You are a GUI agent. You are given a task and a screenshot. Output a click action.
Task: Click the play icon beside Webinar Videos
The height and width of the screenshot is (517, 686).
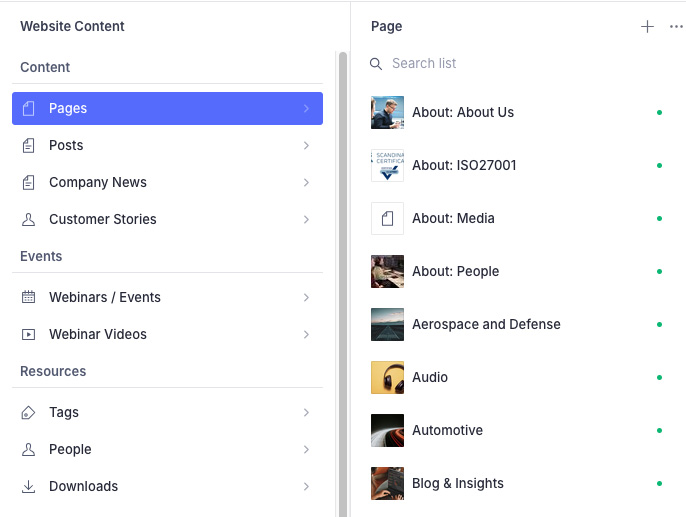(x=29, y=334)
